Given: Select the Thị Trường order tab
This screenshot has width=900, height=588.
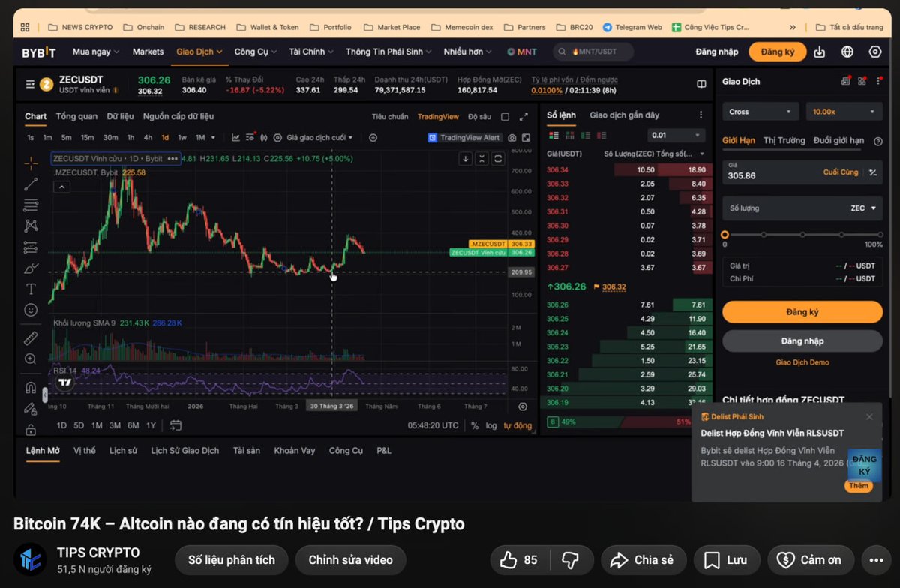Looking at the screenshot, I should tap(784, 140).
